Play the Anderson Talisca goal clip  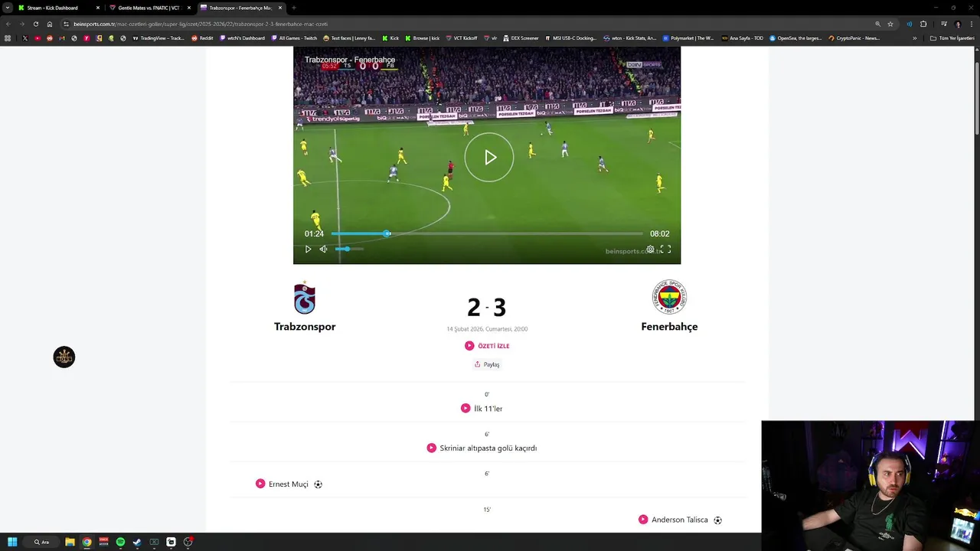click(x=680, y=520)
